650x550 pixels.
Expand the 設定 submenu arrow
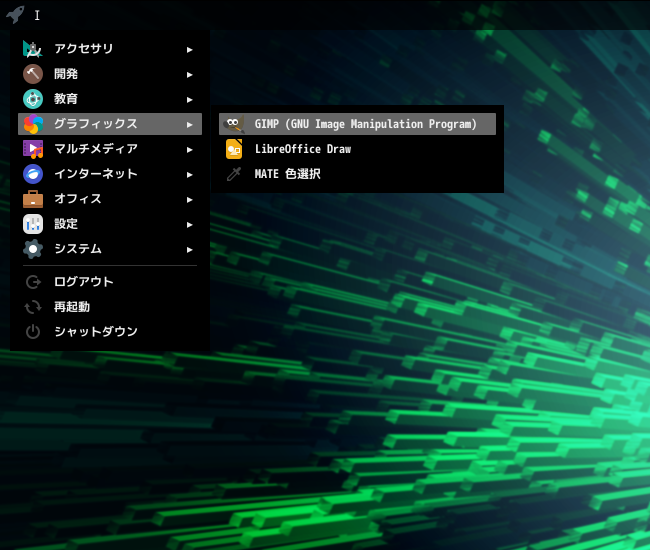[x=189, y=225]
